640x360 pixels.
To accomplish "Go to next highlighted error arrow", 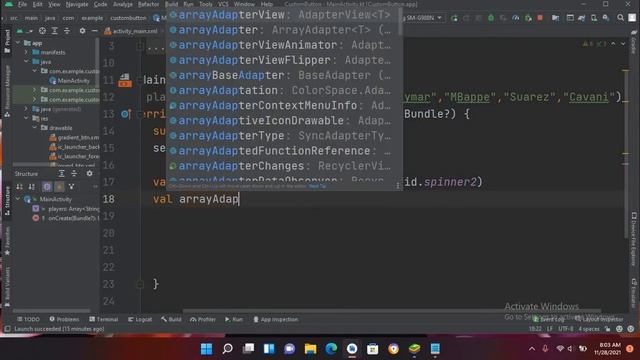I will (622, 44).
